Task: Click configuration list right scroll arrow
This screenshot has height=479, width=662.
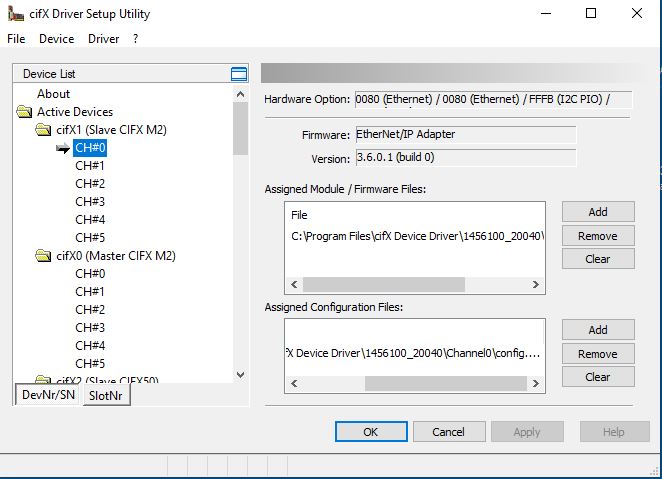Action: coord(536,384)
